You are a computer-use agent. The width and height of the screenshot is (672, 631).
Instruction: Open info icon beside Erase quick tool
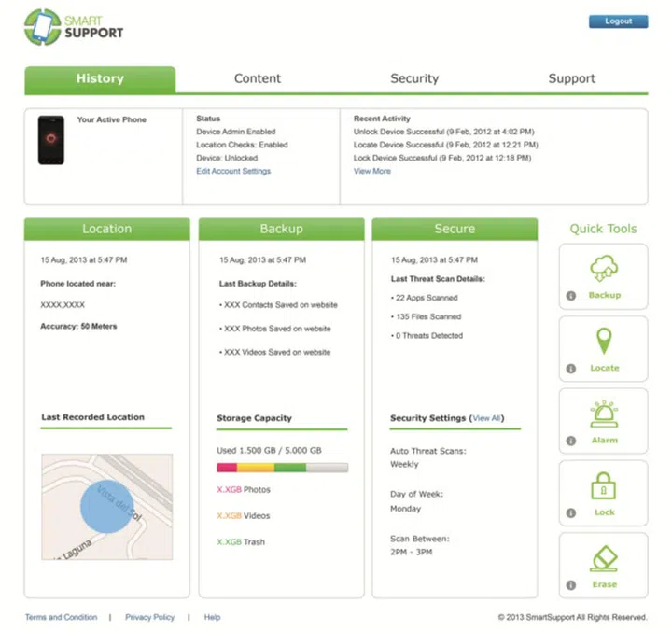tap(571, 584)
